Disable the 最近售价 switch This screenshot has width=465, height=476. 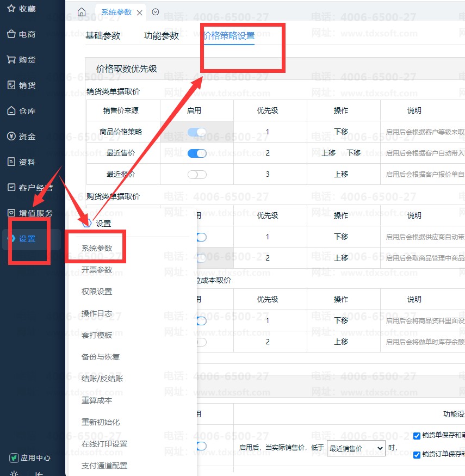[197, 153]
